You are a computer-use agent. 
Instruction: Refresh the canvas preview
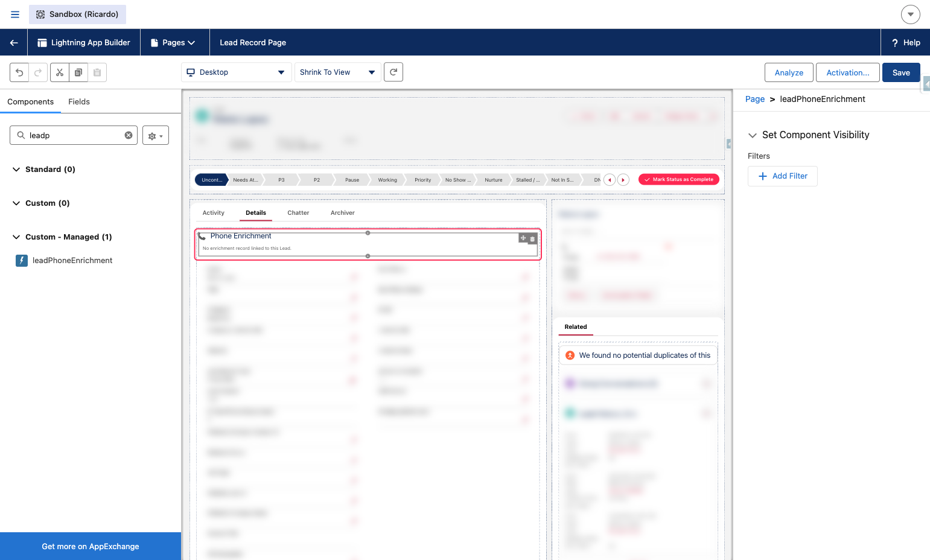(x=393, y=72)
